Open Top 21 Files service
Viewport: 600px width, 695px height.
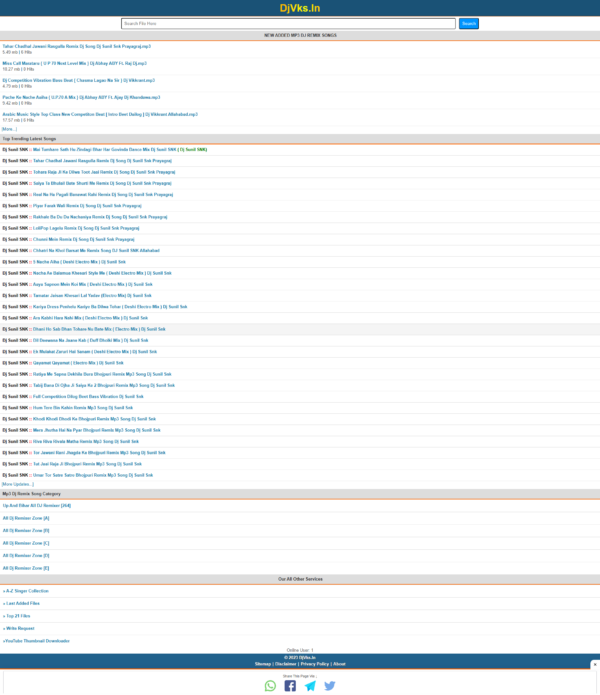[x=17, y=616]
